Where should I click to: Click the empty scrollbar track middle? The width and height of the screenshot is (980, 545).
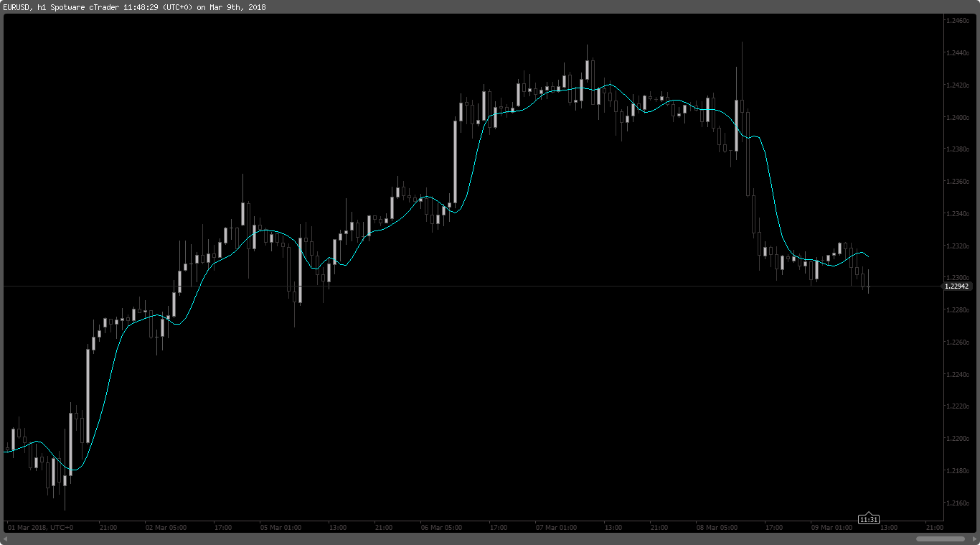pyautogui.click(x=459, y=539)
